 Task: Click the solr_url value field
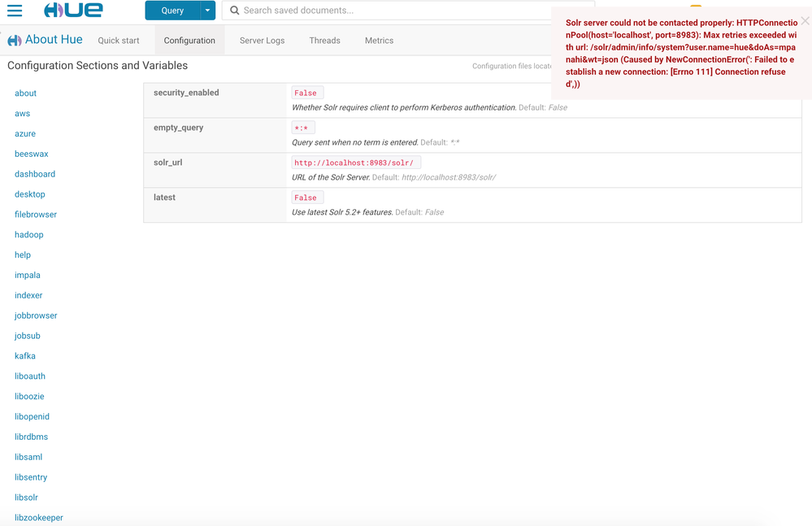355,162
